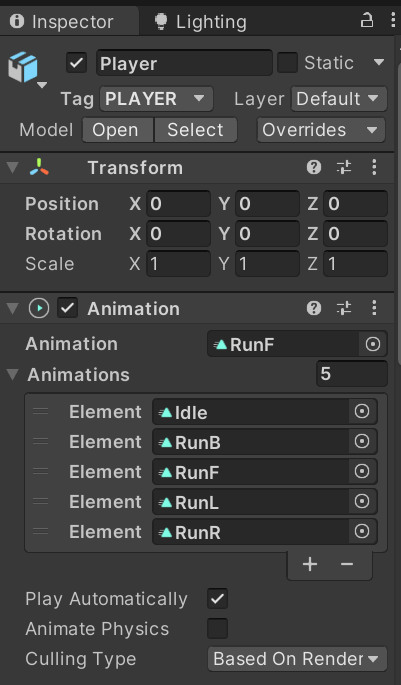Collapse the Animations array foldout
Image resolution: width=401 pixels, height=685 pixels.
coord(13,374)
